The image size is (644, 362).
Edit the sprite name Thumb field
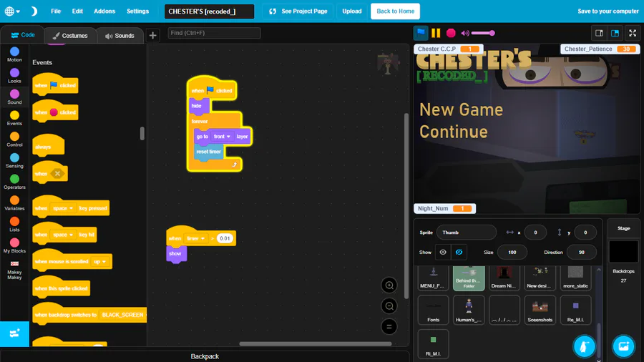466,233
